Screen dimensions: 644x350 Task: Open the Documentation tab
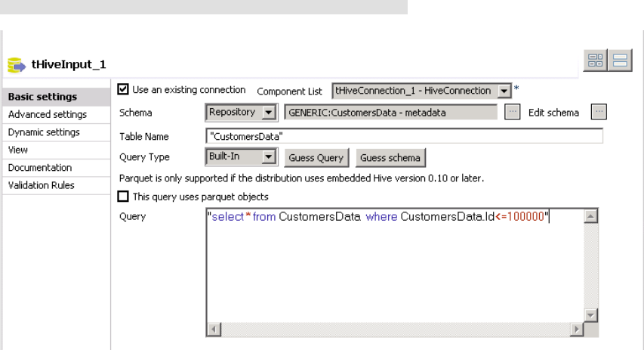click(57, 167)
